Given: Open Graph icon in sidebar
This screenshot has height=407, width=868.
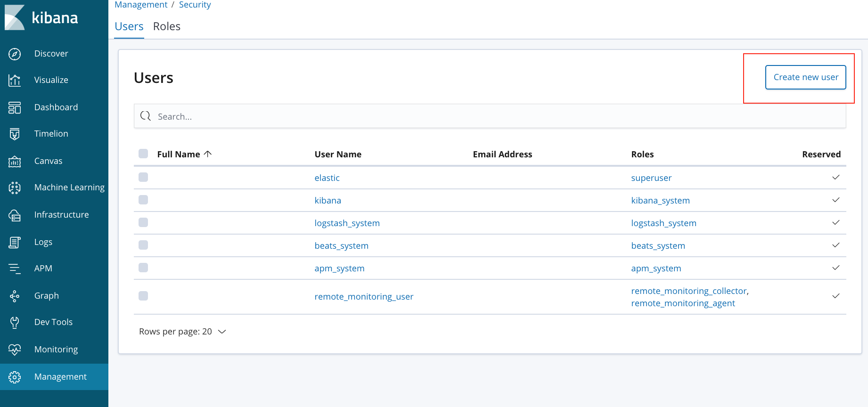Looking at the screenshot, I should pyautogui.click(x=15, y=296).
